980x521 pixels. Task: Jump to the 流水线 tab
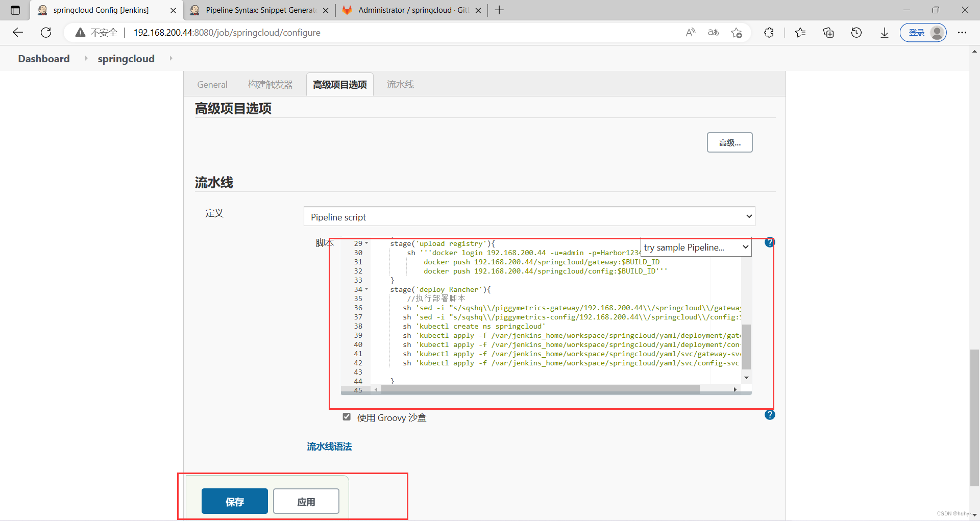click(x=400, y=85)
